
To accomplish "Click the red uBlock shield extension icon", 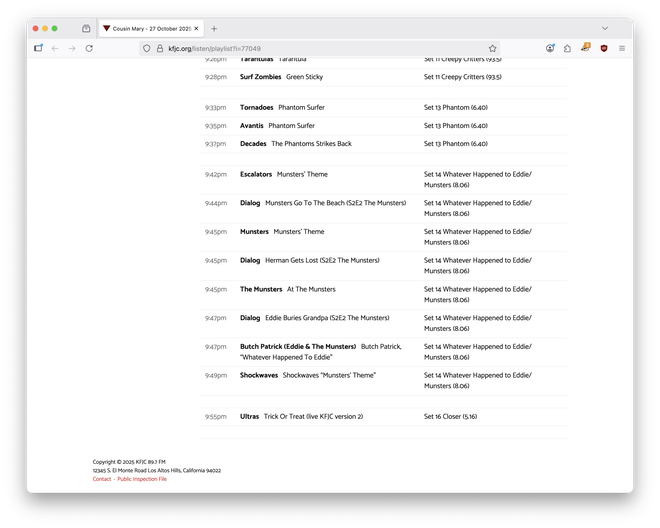I will coord(603,48).
